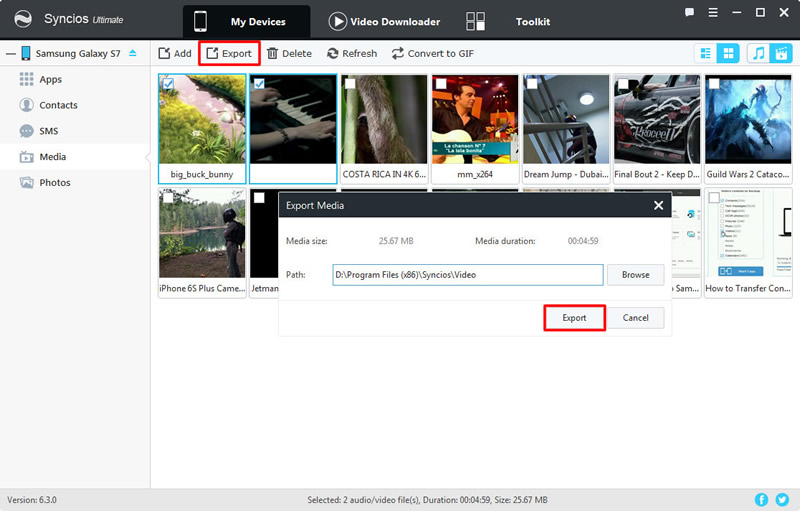Click the big_buck_bunny file name label

click(202, 174)
